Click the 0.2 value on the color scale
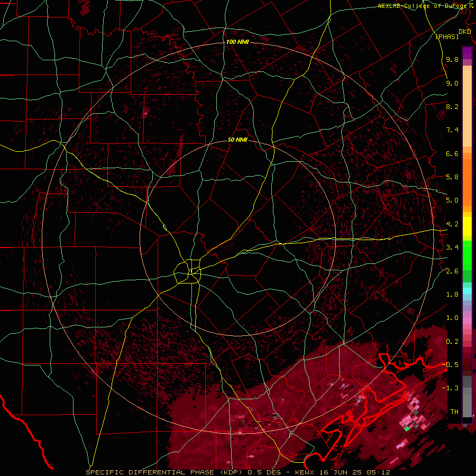Screen dimensions: 476x476 point(452,342)
